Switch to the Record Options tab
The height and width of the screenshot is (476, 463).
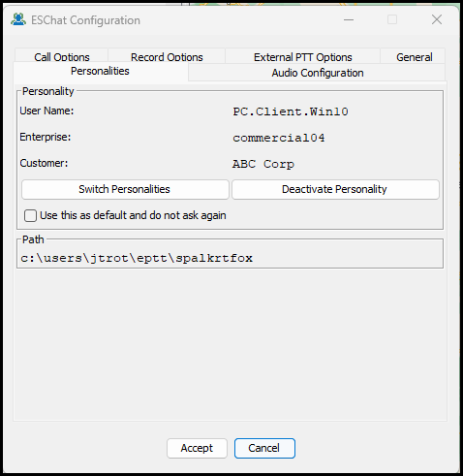[x=167, y=56]
